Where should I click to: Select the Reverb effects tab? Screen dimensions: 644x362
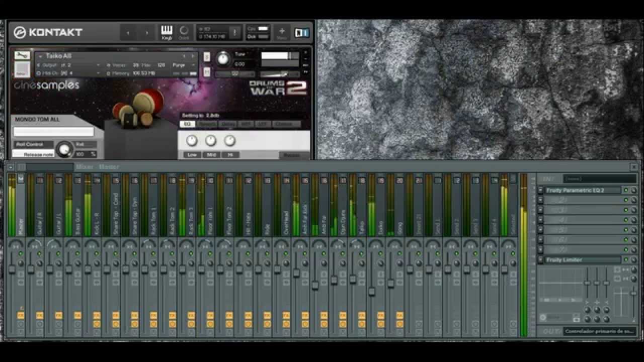click(x=207, y=124)
